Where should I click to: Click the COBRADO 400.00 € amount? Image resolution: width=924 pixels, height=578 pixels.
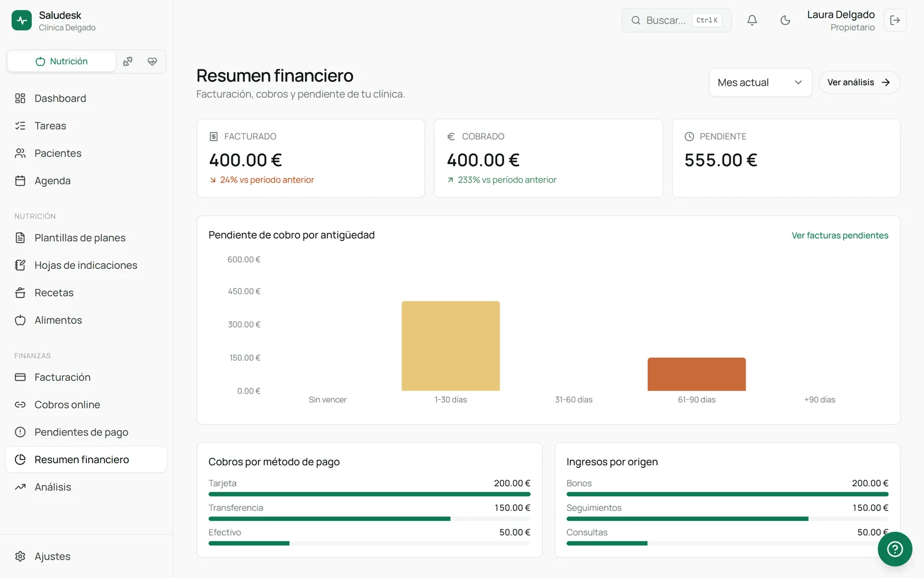pyautogui.click(x=483, y=160)
